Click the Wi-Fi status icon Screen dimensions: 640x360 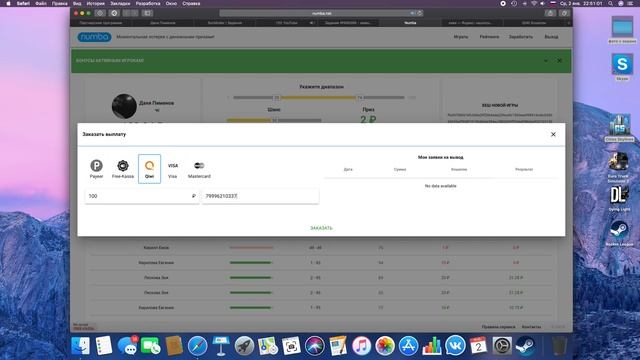[x=533, y=3]
